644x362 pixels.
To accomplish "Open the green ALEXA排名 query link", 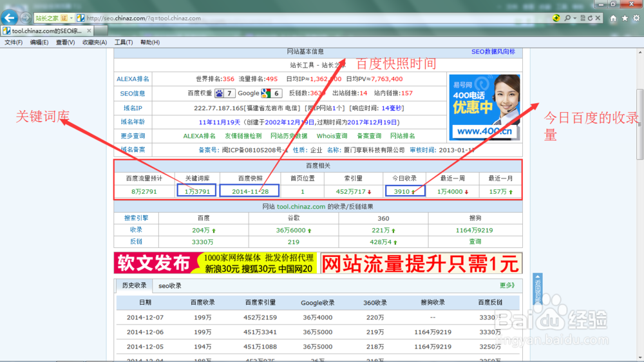I will click(199, 136).
